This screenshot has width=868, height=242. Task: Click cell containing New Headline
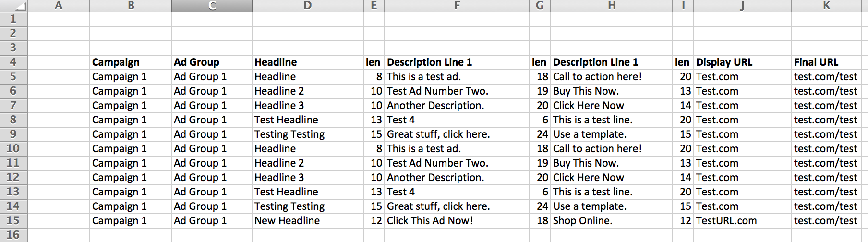[308, 220]
